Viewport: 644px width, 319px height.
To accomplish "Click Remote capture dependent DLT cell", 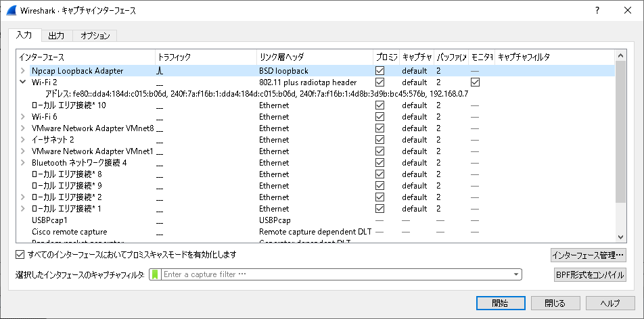I will coord(315,232).
